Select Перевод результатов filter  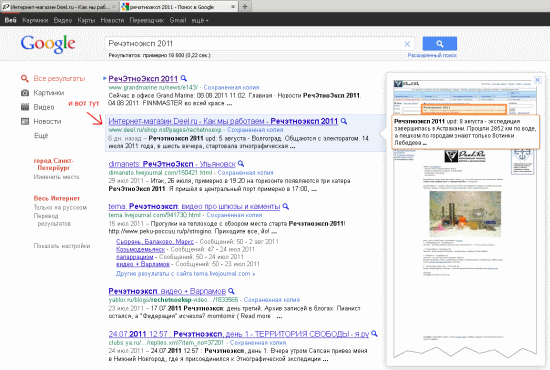coord(53,220)
